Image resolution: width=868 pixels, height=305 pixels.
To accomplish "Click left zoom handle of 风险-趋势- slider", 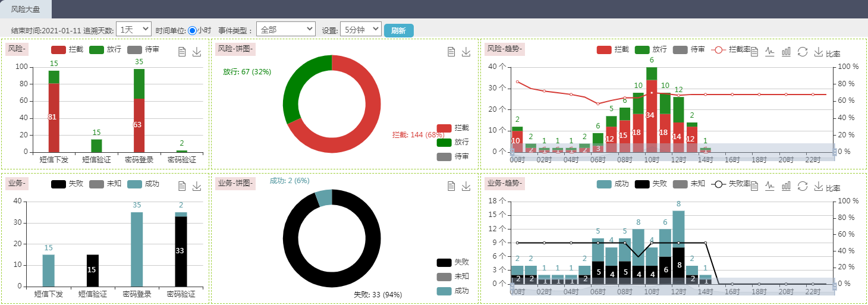I will point(511,152).
